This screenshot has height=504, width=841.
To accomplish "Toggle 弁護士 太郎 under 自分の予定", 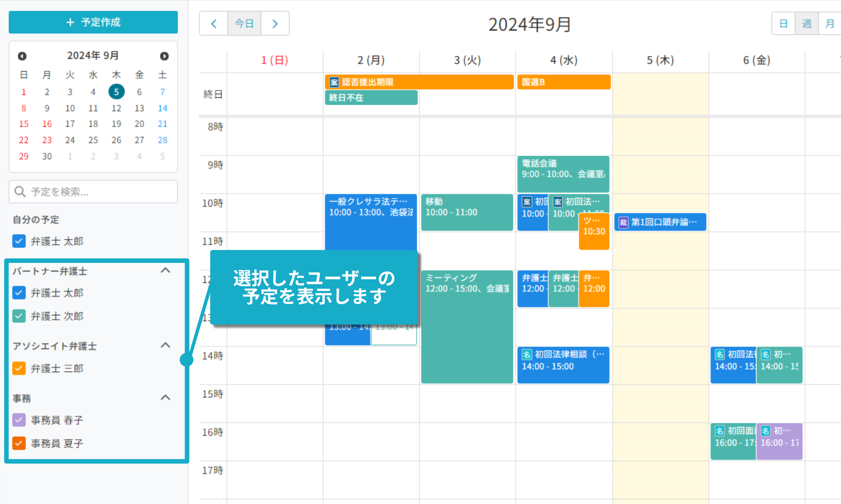I will click(19, 241).
